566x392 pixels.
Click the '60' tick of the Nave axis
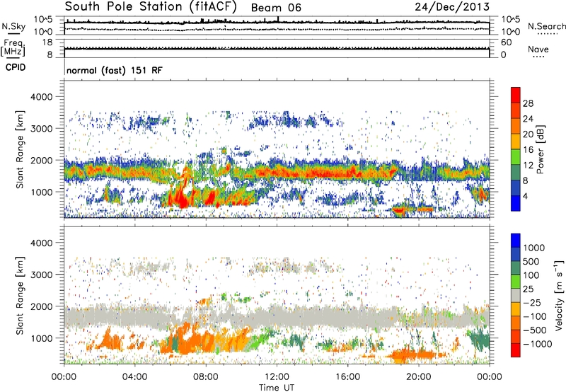[506, 42]
